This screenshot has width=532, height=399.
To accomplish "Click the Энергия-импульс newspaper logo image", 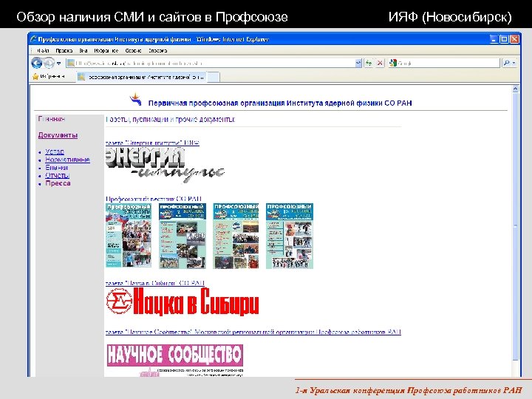I will click(166, 165).
